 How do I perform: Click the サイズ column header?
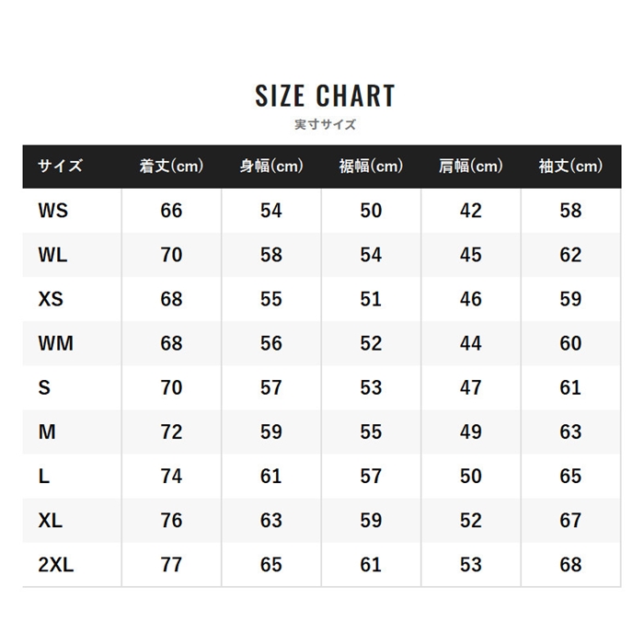(x=61, y=167)
